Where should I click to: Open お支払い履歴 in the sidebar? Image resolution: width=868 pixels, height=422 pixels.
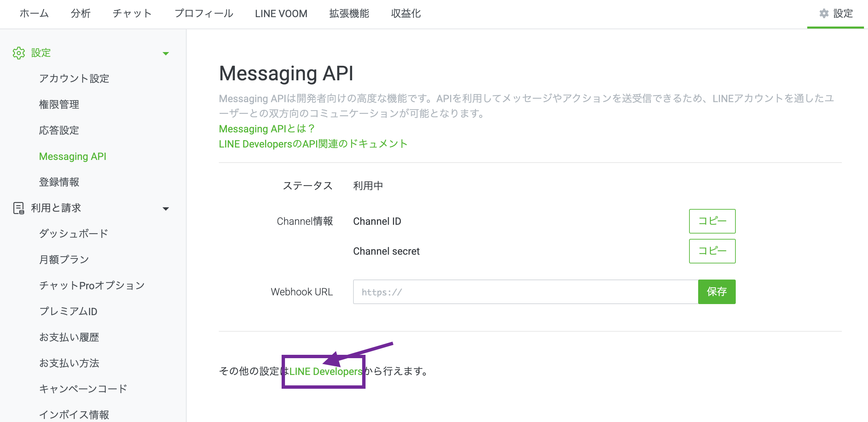[69, 337]
